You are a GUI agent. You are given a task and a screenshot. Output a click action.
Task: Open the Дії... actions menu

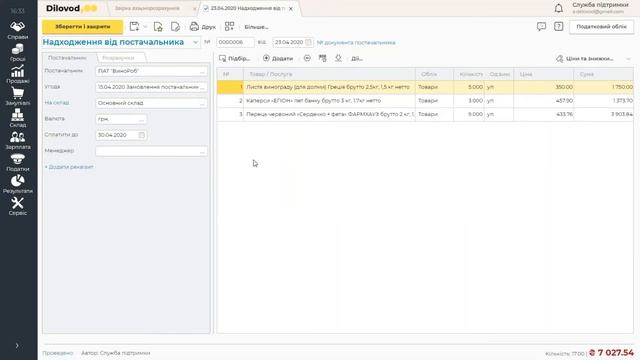pyautogui.click(x=357, y=59)
